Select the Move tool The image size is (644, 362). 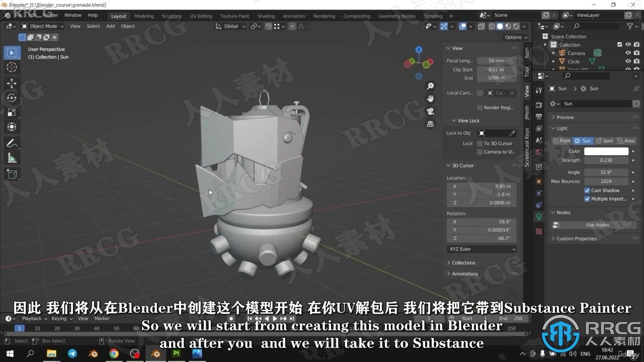pyautogui.click(x=12, y=83)
